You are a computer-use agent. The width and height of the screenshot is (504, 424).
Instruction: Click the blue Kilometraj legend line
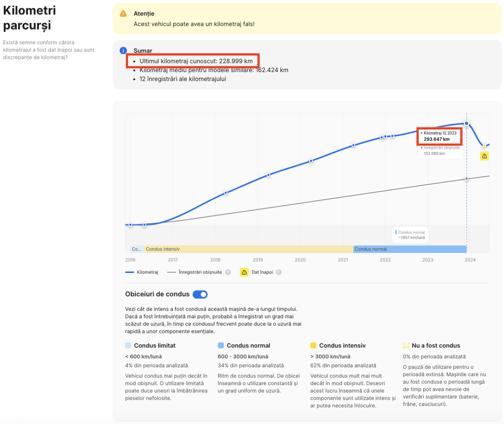point(130,272)
